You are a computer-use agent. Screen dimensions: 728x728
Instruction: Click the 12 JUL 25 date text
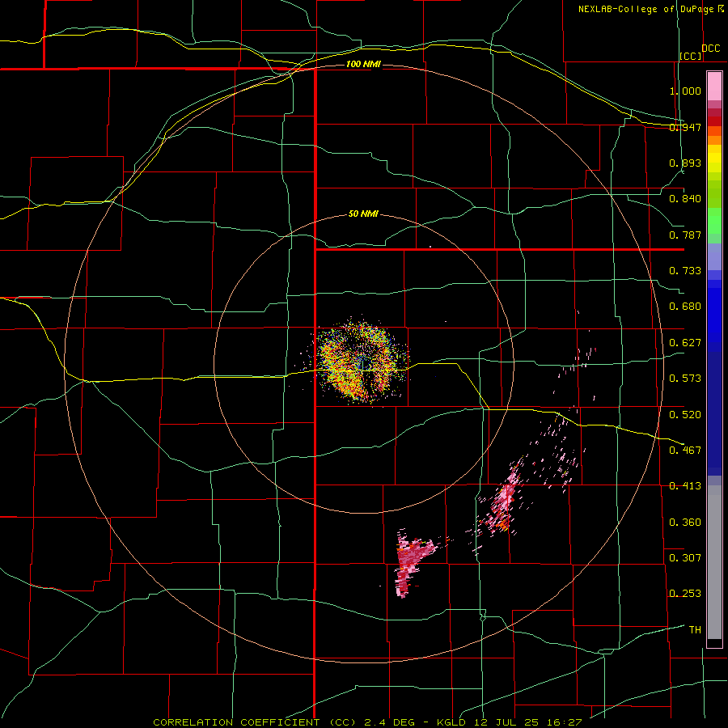click(x=506, y=722)
